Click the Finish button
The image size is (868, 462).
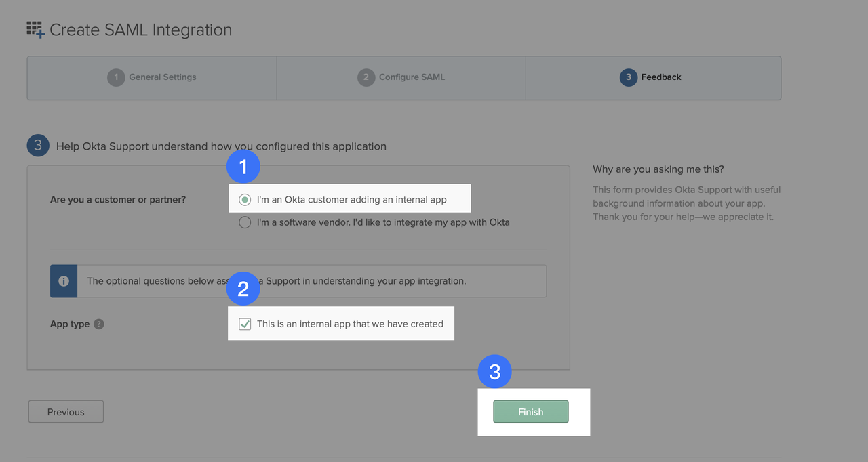pyautogui.click(x=530, y=411)
